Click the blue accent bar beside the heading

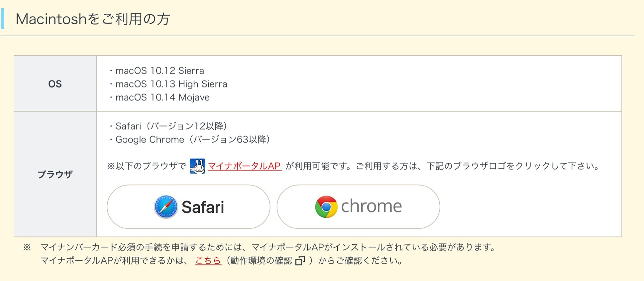click(x=3, y=19)
